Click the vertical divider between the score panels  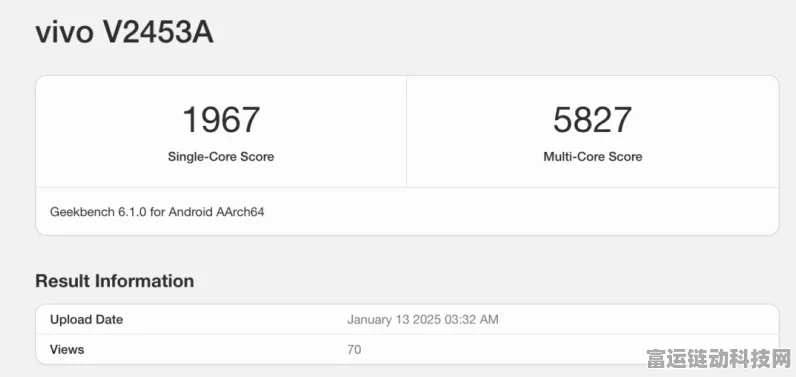(x=407, y=132)
